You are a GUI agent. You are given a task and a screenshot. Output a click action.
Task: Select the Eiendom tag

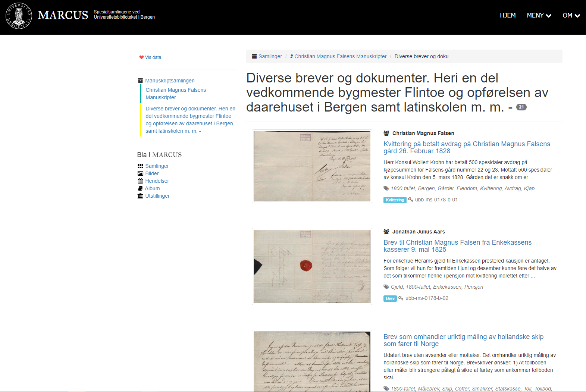pos(467,188)
